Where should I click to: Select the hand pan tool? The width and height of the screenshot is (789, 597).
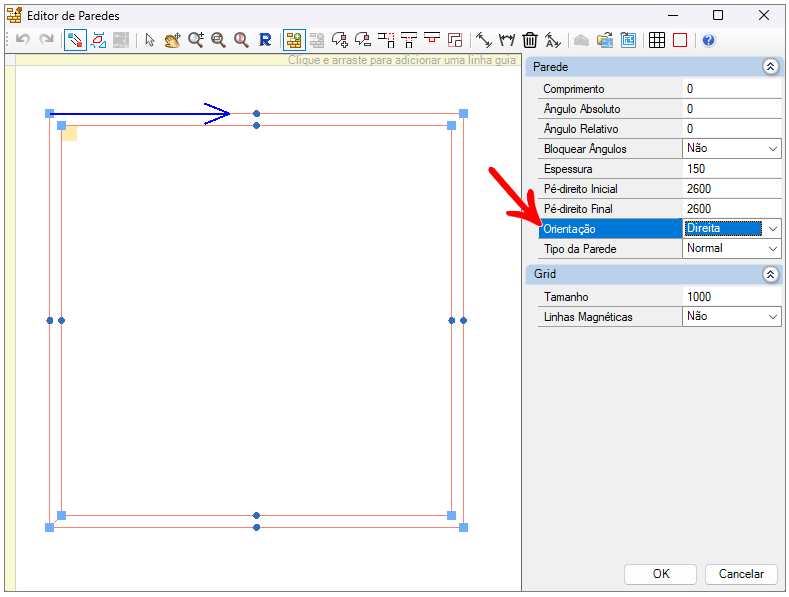coord(172,40)
